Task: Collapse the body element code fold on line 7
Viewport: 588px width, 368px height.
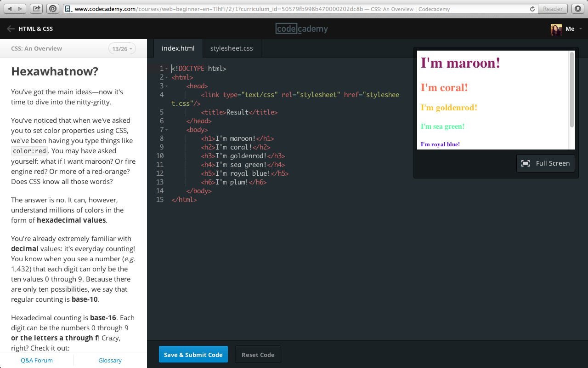Action: [166, 129]
